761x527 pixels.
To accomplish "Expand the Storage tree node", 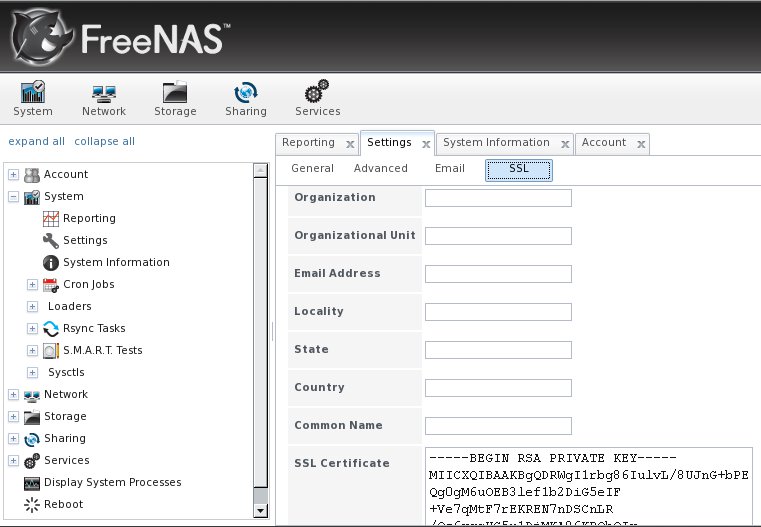I will (x=14, y=416).
